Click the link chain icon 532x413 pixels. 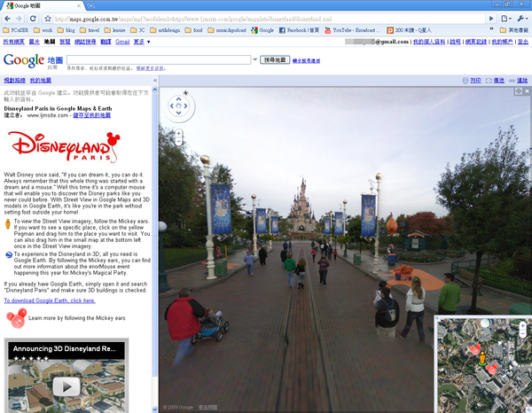tap(512, 81)
